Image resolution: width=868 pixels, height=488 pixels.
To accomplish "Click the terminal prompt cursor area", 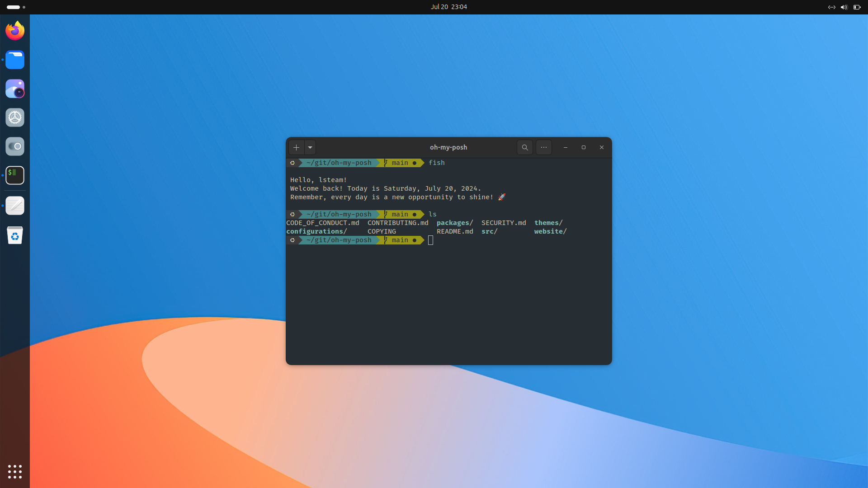I will (x=430, y=240).
